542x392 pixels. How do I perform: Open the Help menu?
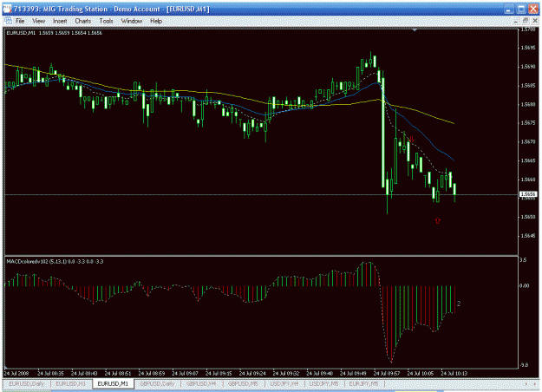point(156,21)
